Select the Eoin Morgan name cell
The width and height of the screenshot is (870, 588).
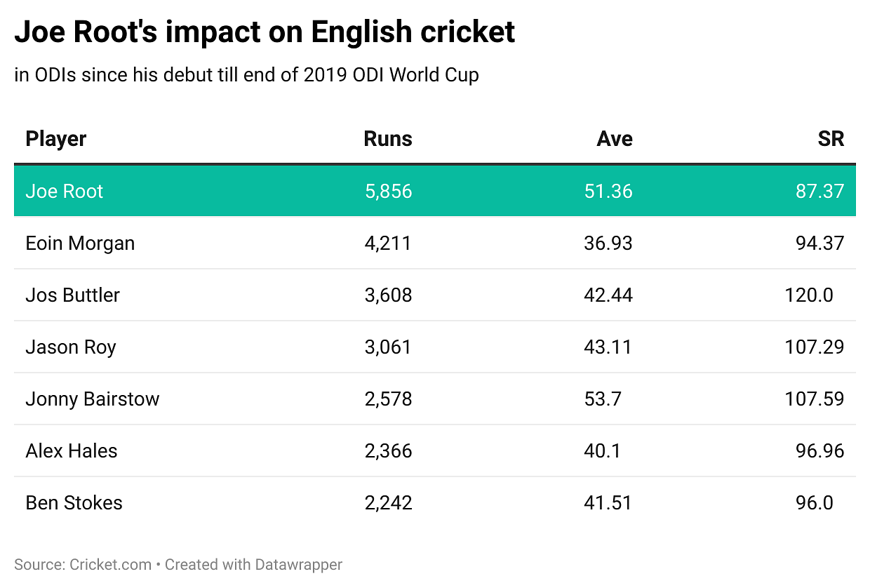[80, 243]
